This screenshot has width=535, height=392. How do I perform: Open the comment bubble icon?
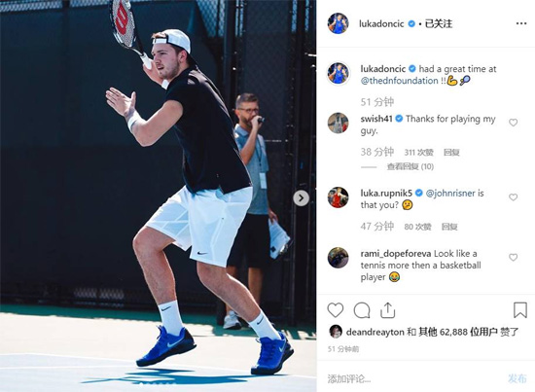pyautogui.click(x=362, y=310)
